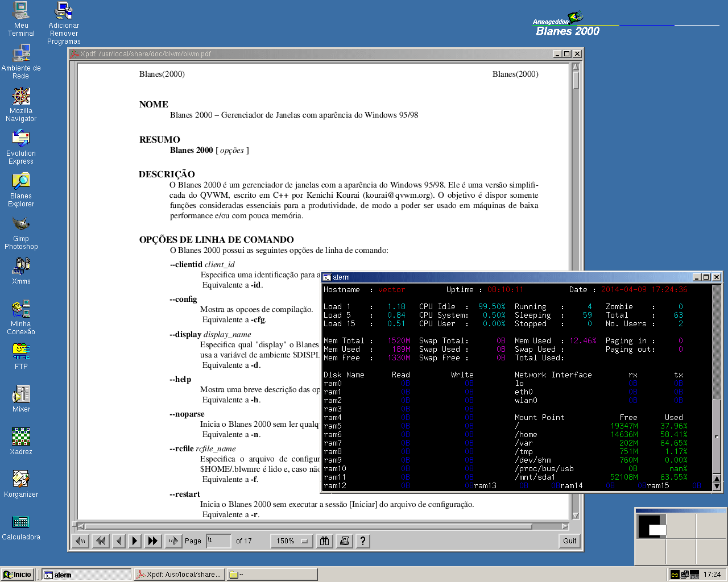
Task: Switch to bottom-right desktop in pager
Action: point(710,552)
